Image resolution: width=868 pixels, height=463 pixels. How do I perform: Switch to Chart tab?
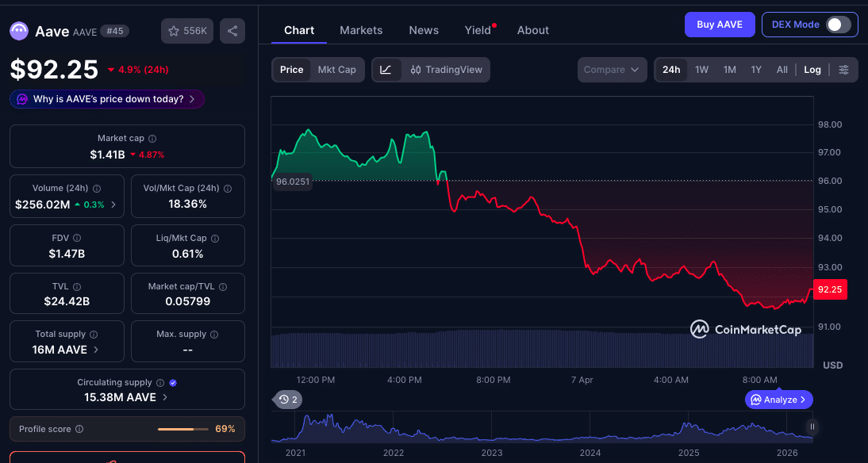coord(299,30)
